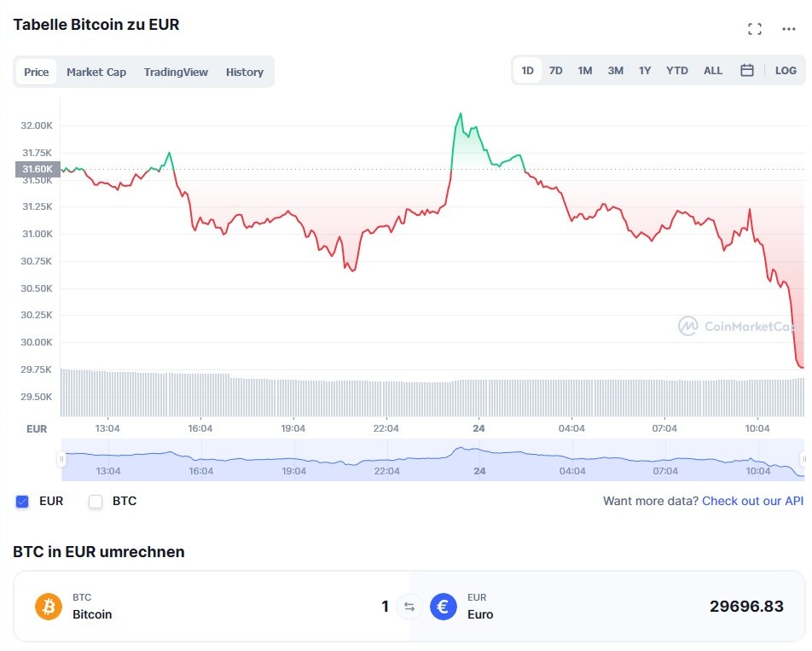Choose the YTD time range
The image size is (812, 651).
677,71
